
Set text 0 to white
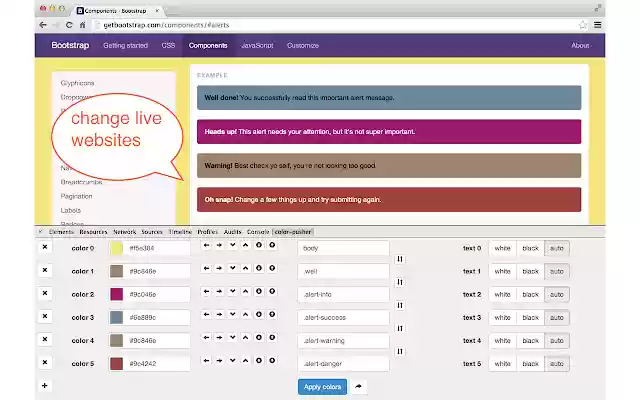(x=502, y=248)
